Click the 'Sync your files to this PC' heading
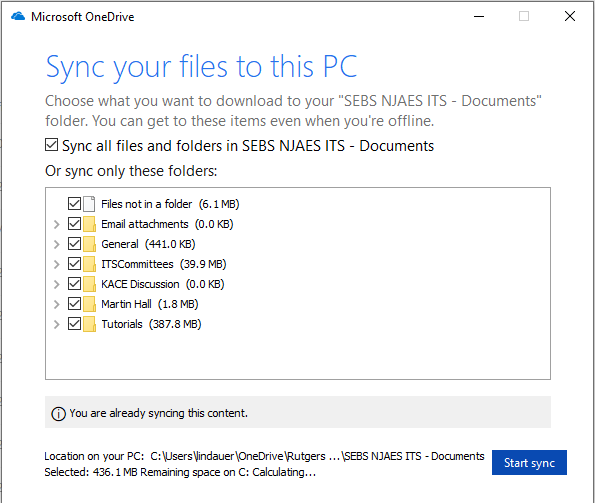595x503 pixels. 201,67
